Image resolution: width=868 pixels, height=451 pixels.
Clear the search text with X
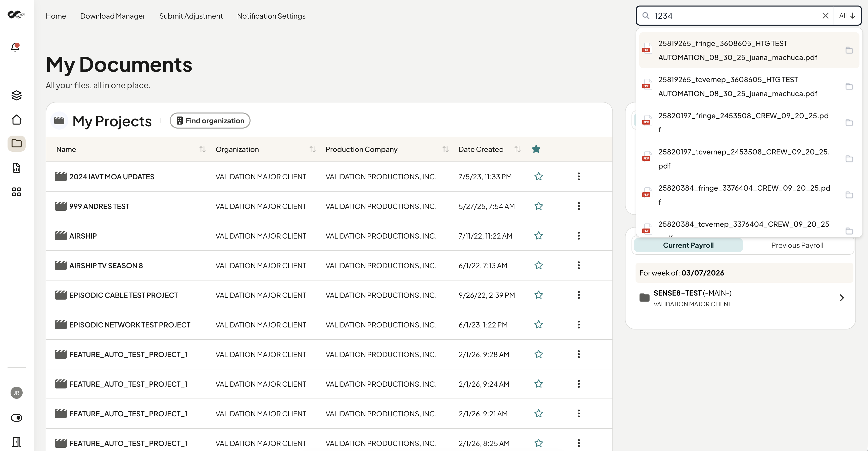825,16
